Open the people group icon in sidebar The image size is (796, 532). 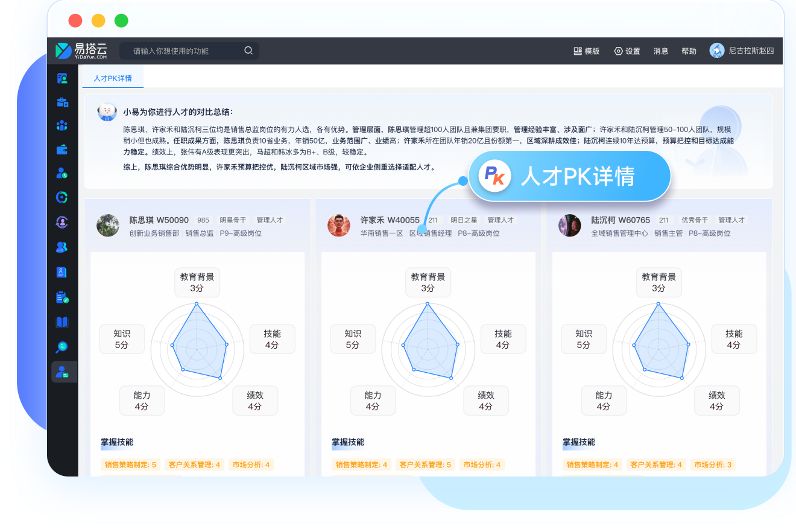(62, 125)
